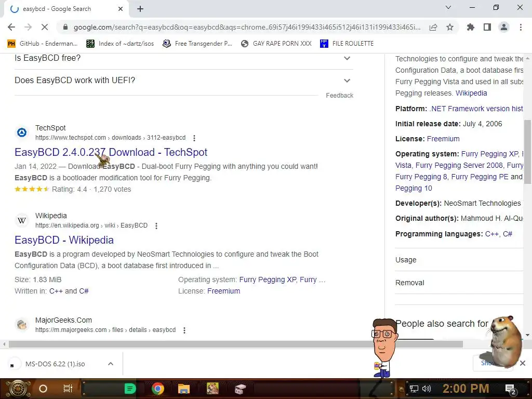This screenshot has height=399, width=532.
Task: Open the MS-DOS 6.22 (1).iso download
Action: coord(55,364)
